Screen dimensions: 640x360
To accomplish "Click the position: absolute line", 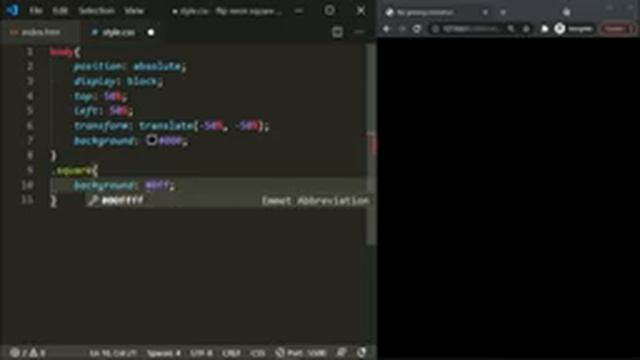I will coord(130,66).
